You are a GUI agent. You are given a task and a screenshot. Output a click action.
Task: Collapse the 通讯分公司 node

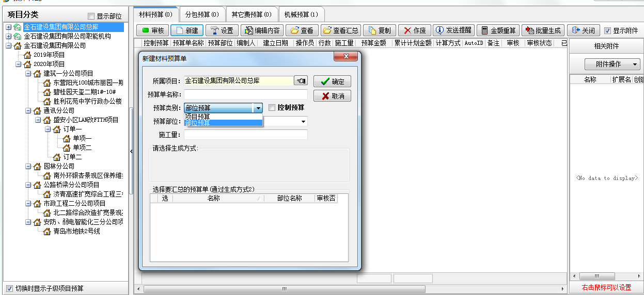28,110
